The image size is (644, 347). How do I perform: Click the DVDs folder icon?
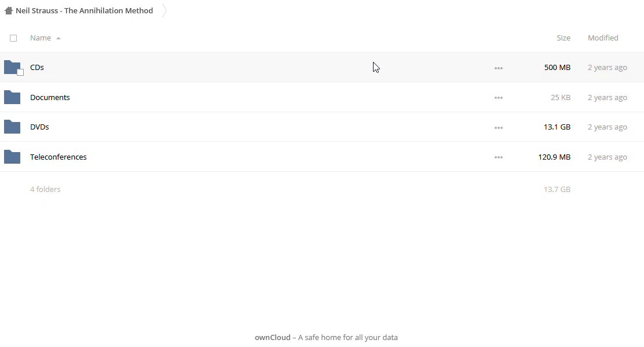point(12,127)
